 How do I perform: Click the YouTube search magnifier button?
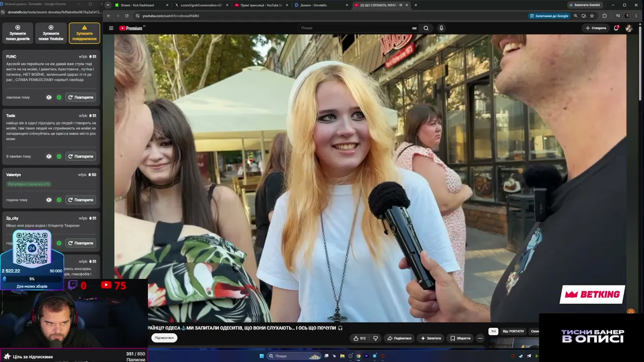click(x=426, y=28)
